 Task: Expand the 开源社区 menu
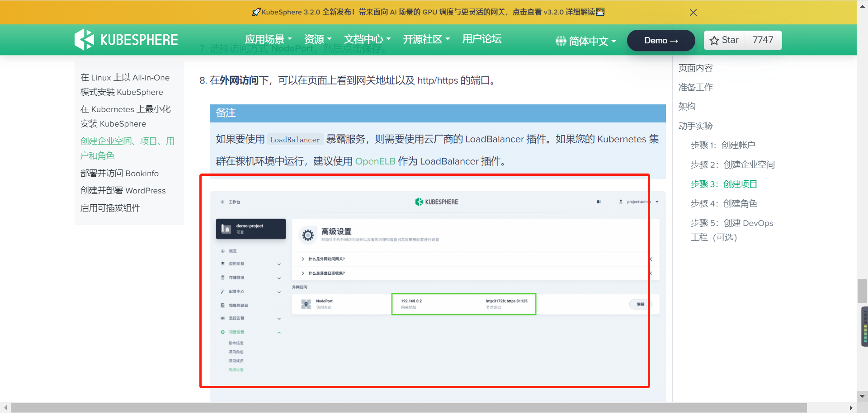pyautogui.click(x=426, y=39)
